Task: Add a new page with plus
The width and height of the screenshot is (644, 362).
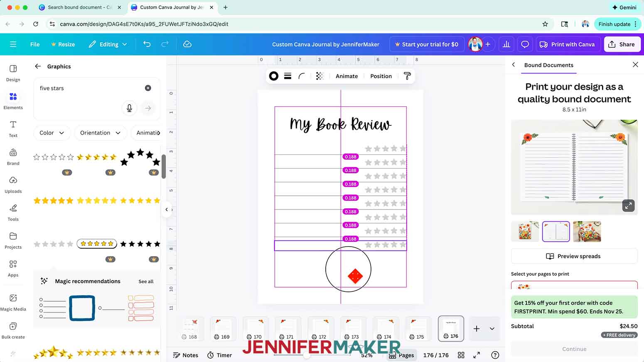Action: 476,328
